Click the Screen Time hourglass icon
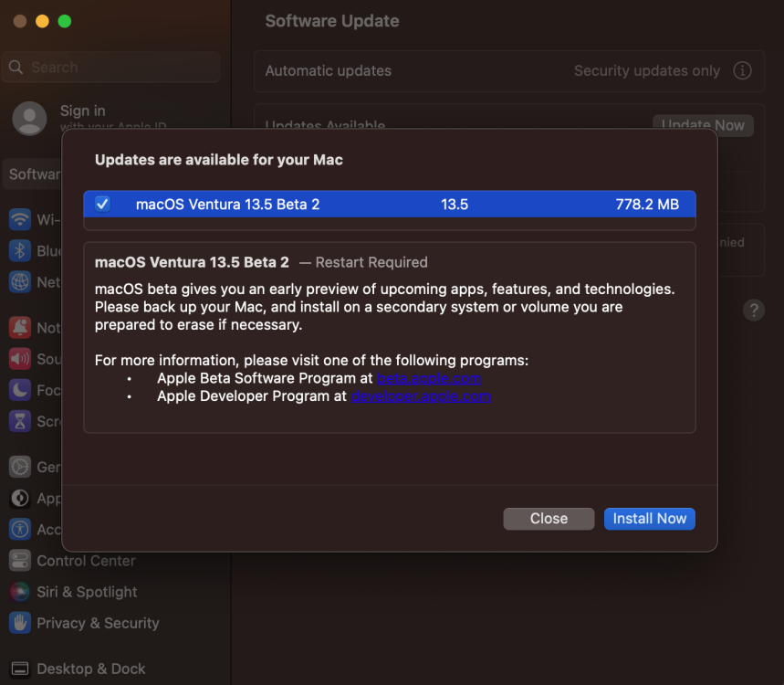The image size is (784, 685). coord(20,421)
